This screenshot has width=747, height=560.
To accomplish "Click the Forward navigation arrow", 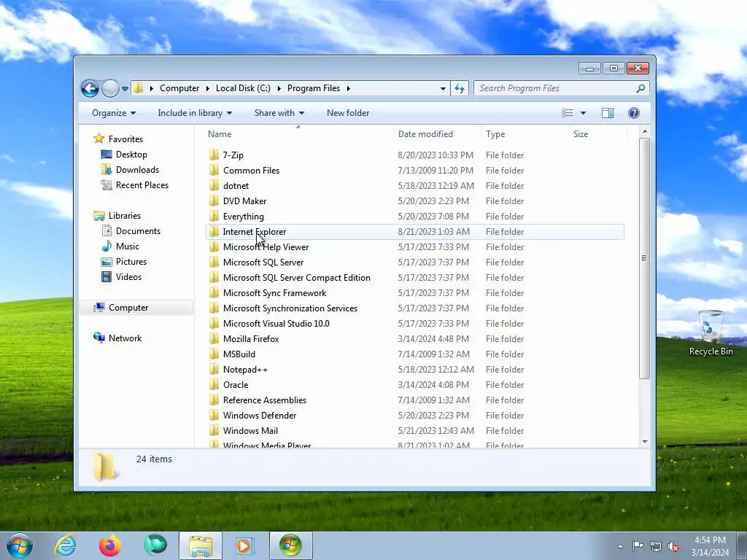I will pyautogui.click(x=110, y=88).
